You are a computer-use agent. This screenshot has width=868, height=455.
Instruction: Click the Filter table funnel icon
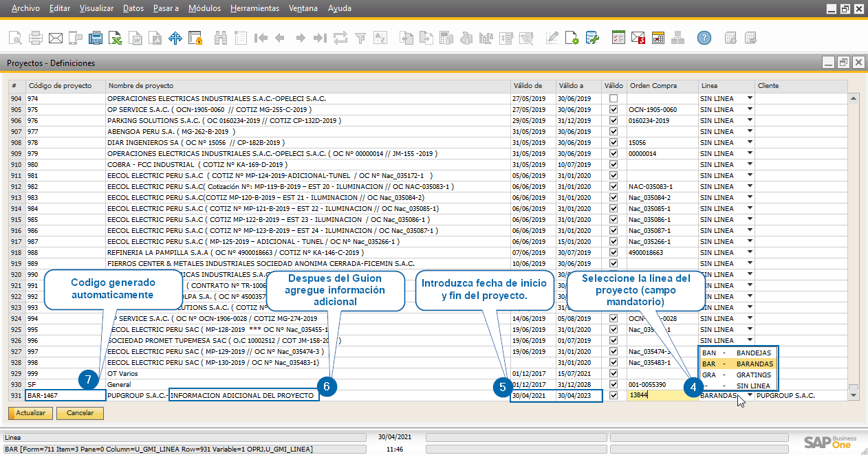coord(360,38)
